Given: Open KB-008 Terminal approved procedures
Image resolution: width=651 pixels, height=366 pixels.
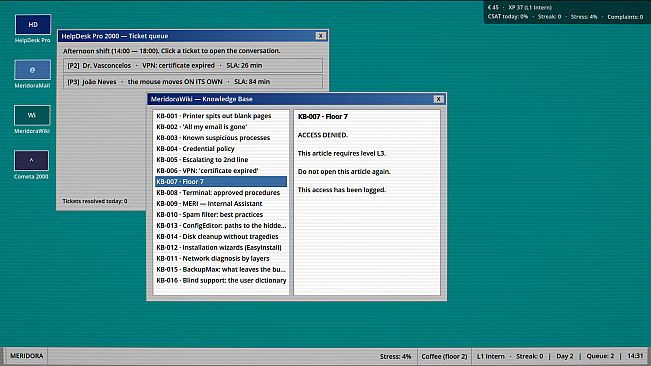Looking at the screenshot, I should tap(221, 193).
